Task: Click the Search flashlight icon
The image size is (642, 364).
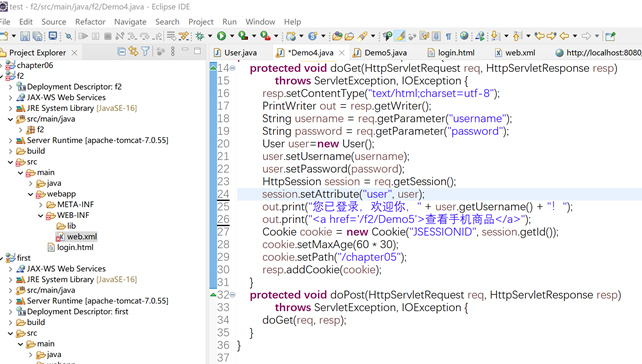Action: (362, 36)
